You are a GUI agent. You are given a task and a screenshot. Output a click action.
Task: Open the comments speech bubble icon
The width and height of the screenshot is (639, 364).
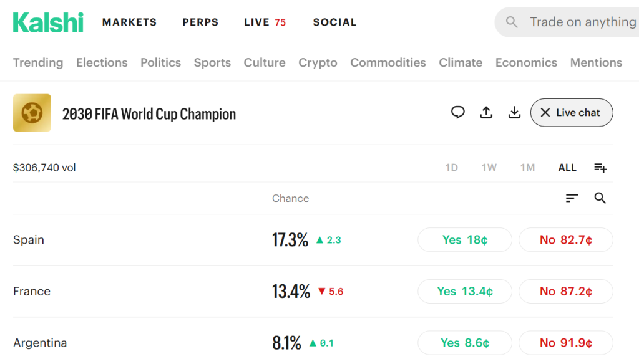(x=457, y=112)
